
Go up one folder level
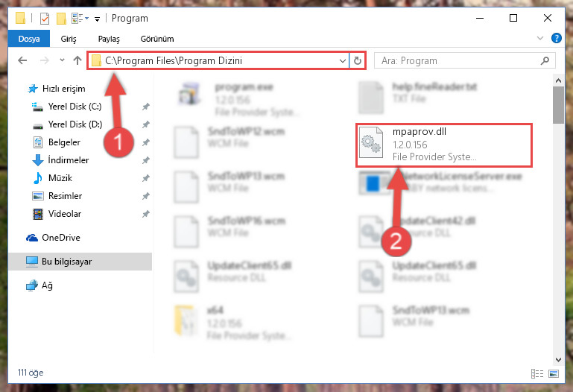pyautogui.click(x=77, y=60)
